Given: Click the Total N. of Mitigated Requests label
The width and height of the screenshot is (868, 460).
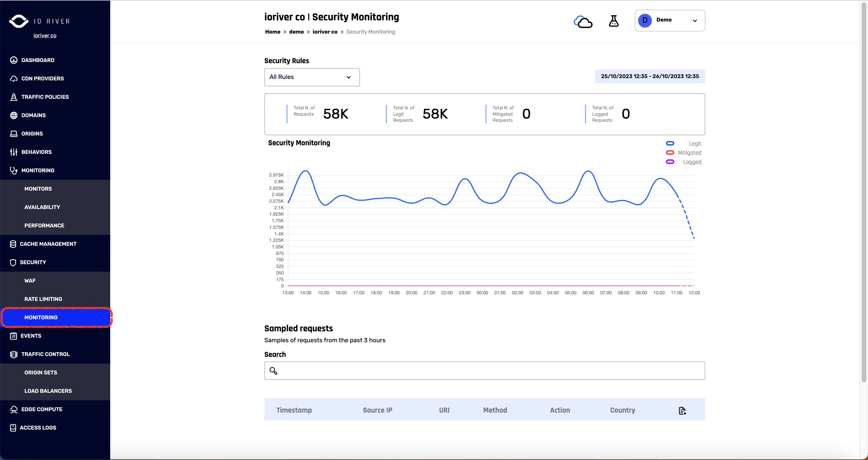Looking at the screenshot, I should (503, 114).
